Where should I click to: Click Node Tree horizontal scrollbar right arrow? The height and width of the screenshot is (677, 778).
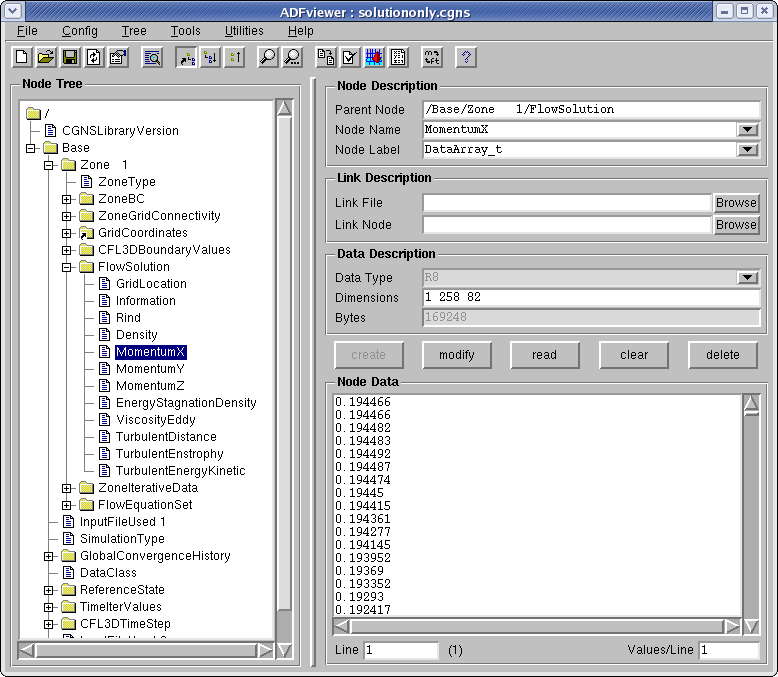point(265,650)
